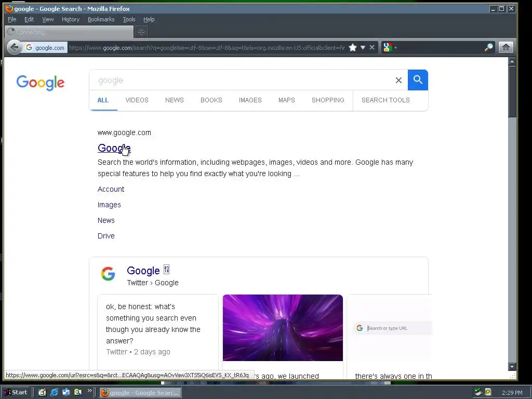Click the www.google.com result URL text
532x399 pixels.
tap(124, 132)
